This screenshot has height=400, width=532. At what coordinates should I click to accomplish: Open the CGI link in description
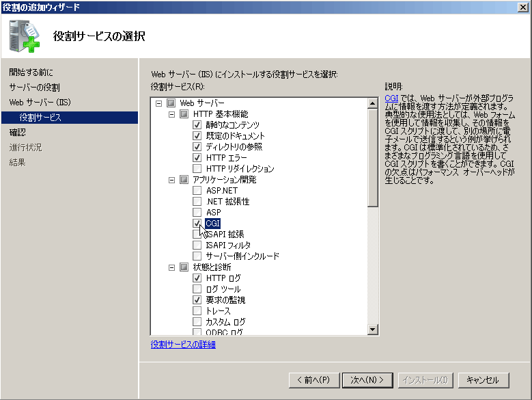[391, 98]
